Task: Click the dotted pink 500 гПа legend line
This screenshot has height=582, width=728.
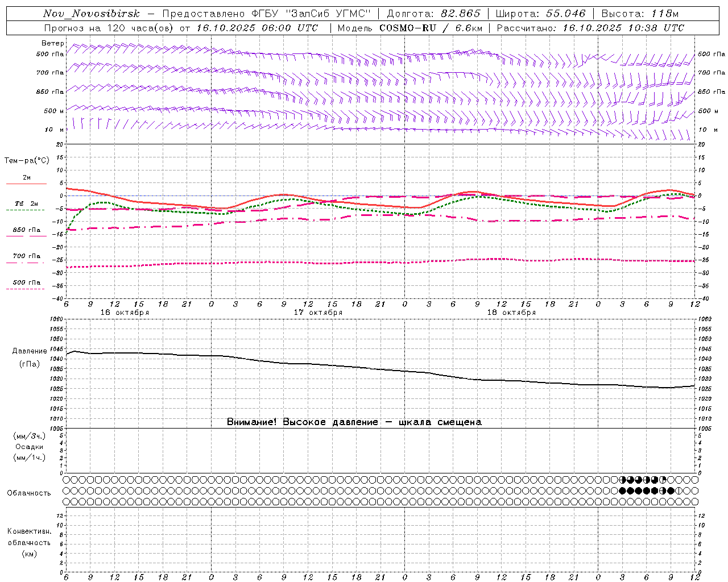Action: click(25, 289)
